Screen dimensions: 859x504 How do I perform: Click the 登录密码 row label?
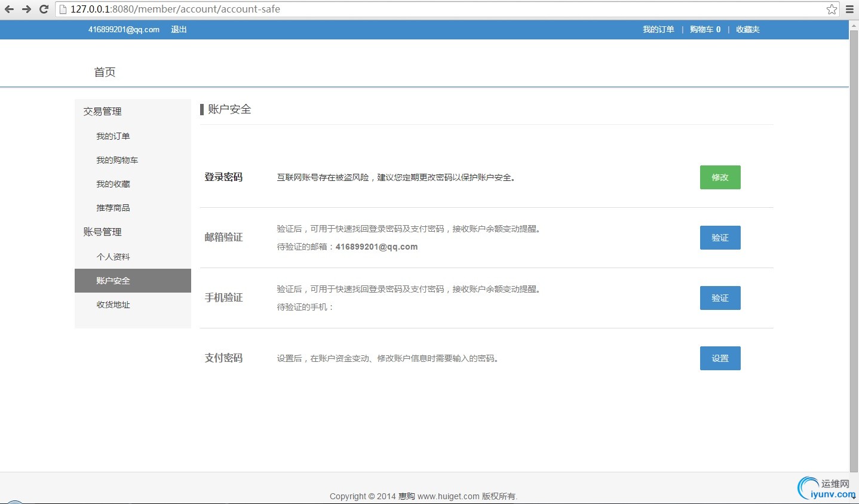223,177
